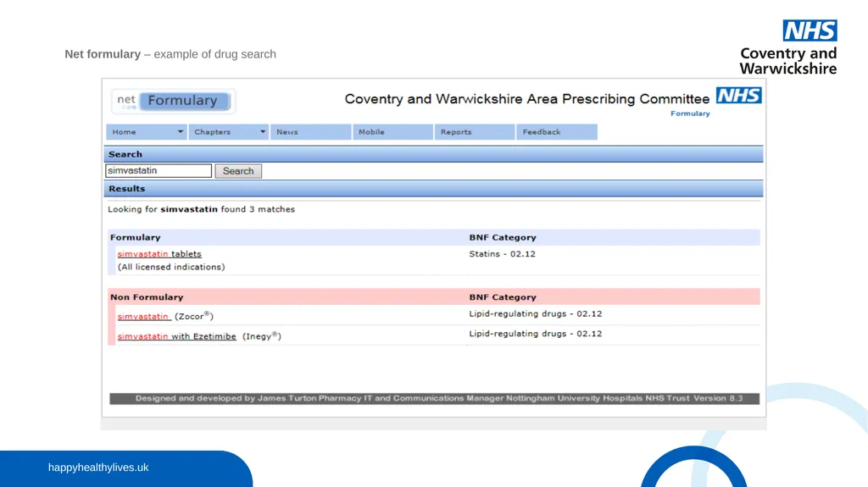The image size is (868, 487).
Task: Expand the Chapters menu dropdown arrow
Action: (263, 132)
